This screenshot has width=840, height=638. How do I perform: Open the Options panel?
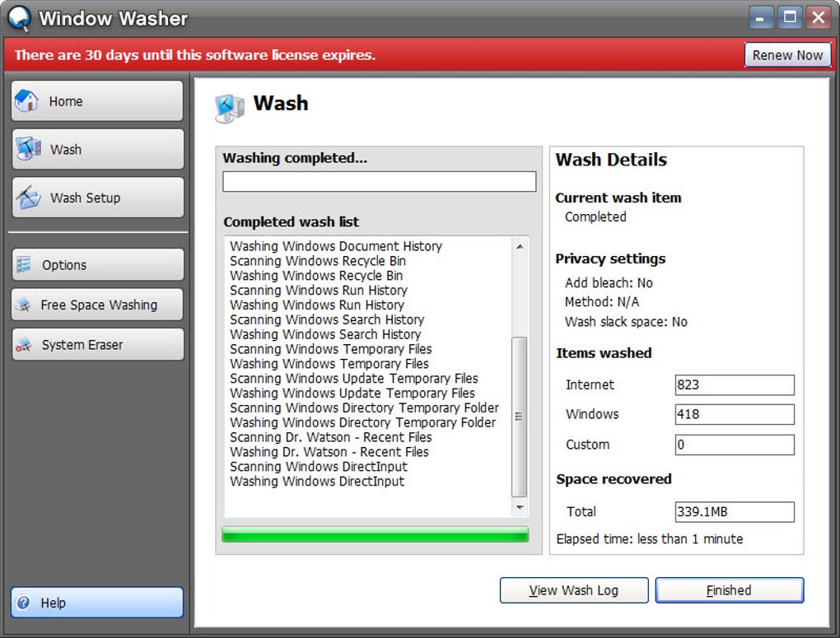97,264
